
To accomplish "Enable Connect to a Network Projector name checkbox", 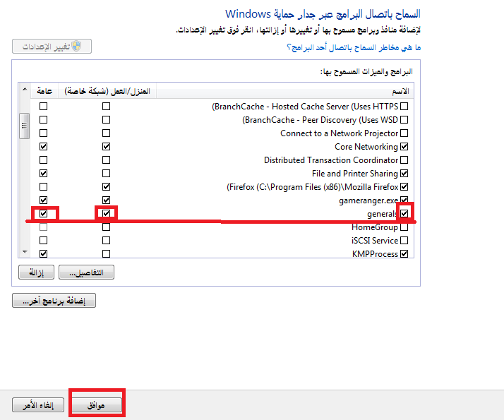I will (404, 133).
